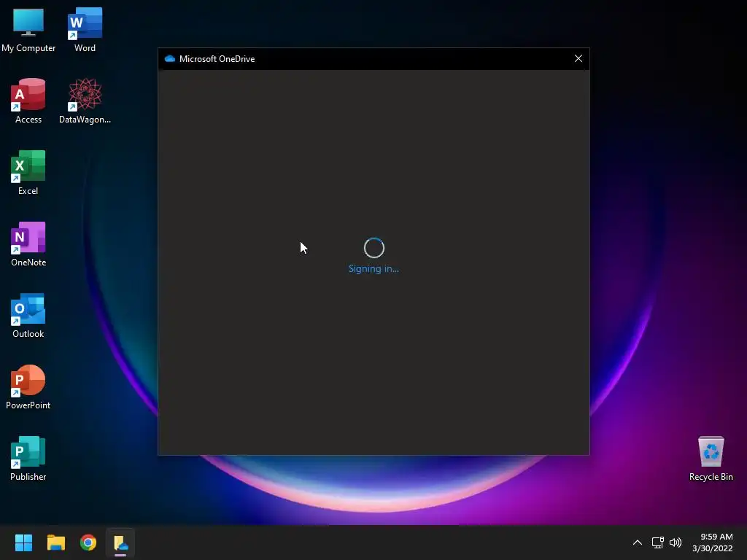Click the Signing in spinner
This screenshot has width=747, height=560.
coord(374,248)
